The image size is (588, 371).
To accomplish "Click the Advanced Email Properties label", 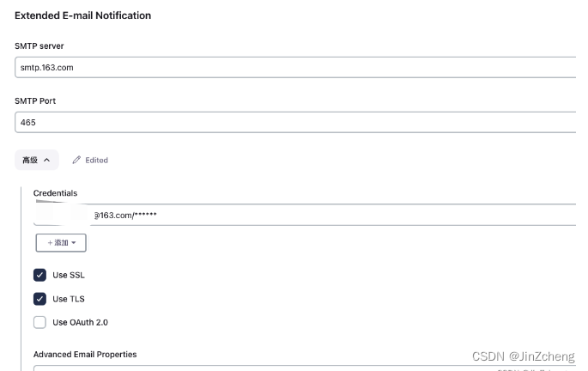I will tap(85, 355).
